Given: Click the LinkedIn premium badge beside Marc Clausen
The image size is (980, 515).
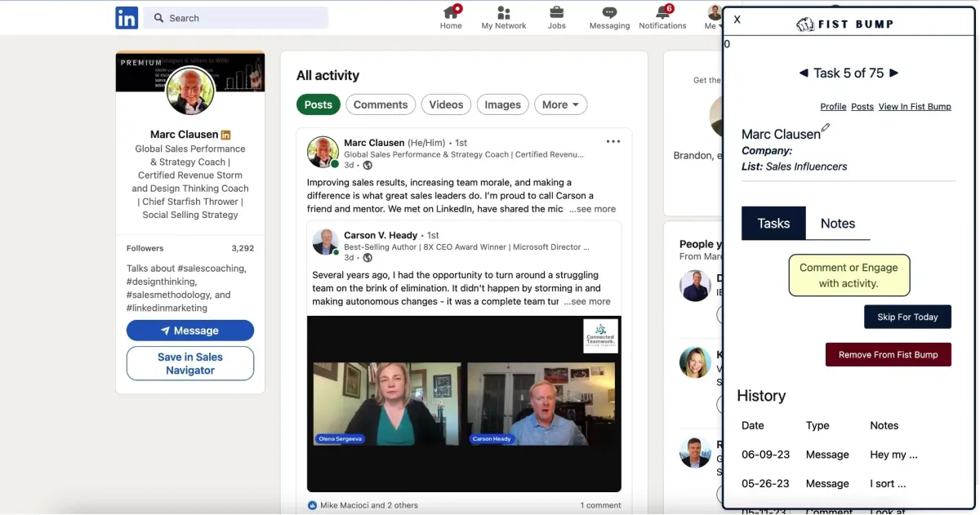Looking at the screenshot, I should [x=226, y=135].
